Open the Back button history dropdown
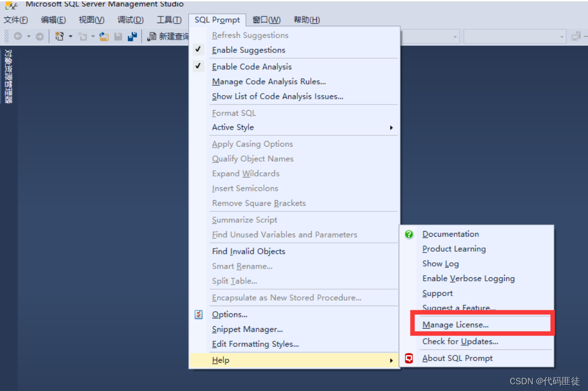The width and height of the screenshot is (588, 391). [28, 37]
